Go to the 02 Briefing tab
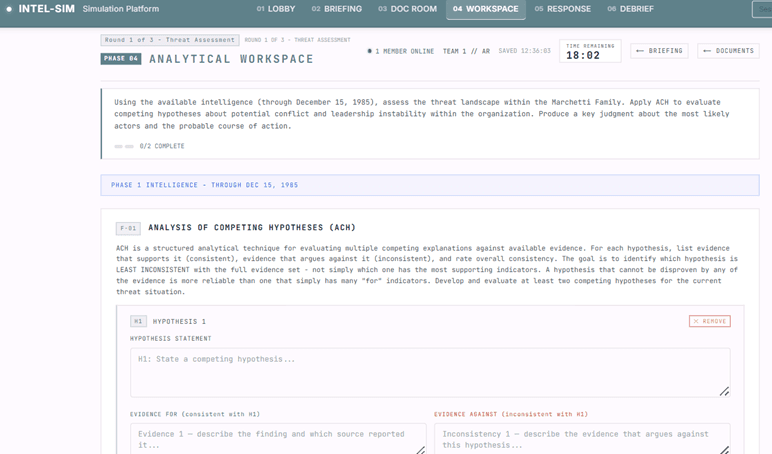 [337, 9]
